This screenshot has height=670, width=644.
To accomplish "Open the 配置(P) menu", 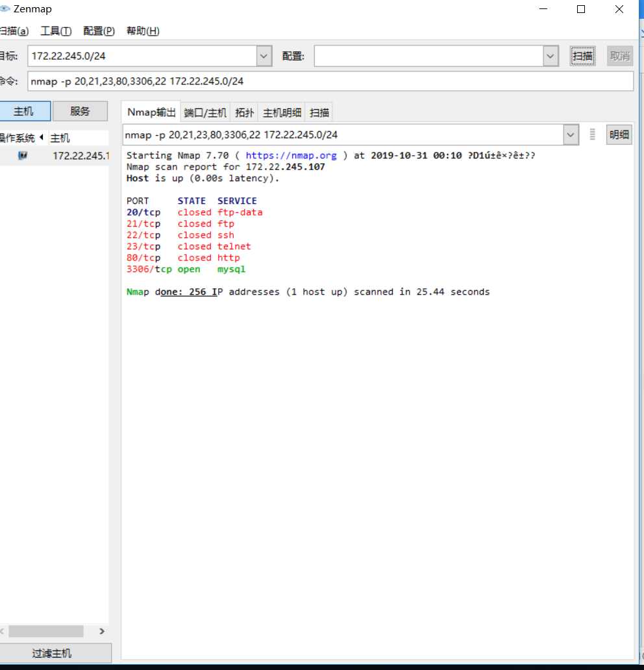I will click(99, 31).
